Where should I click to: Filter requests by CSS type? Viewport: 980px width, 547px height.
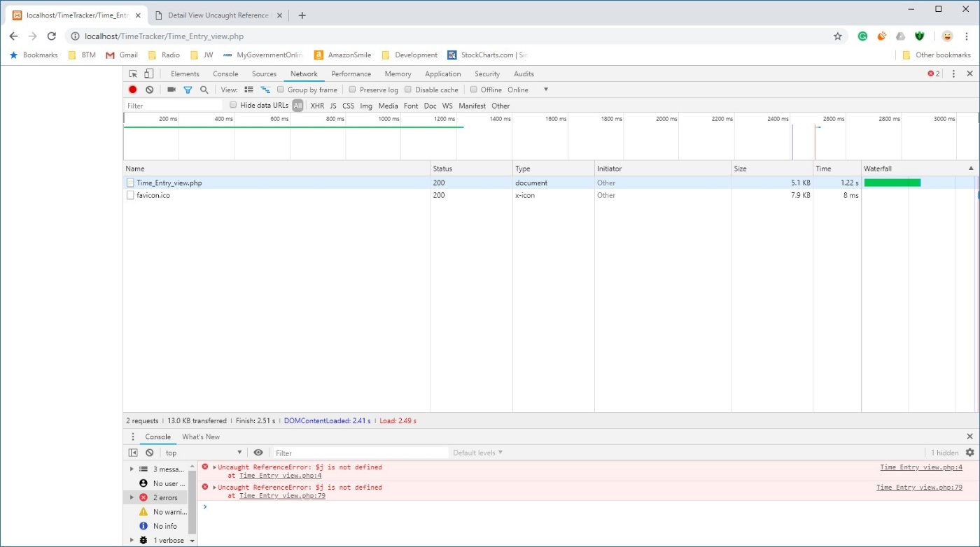click(x=348, y=106)
